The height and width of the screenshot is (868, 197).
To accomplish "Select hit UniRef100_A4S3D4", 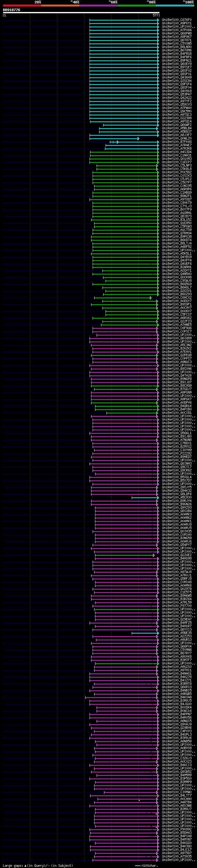I will pos(176,152).
